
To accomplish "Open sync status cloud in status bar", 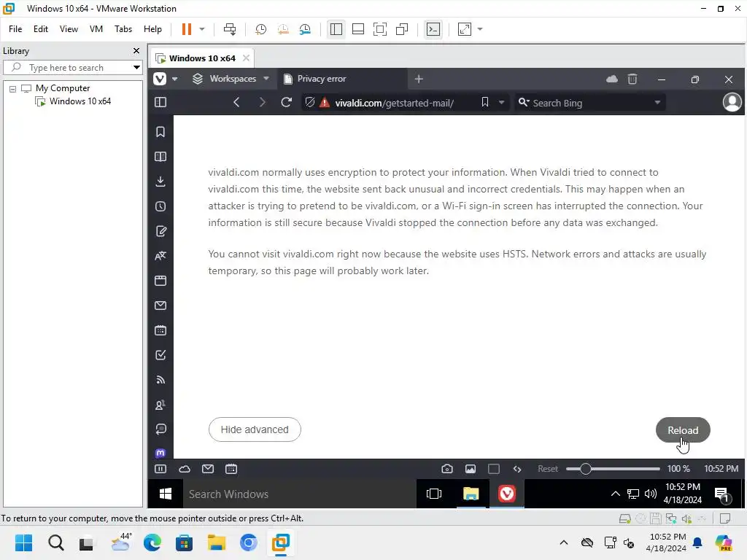I will click(185, 469).
